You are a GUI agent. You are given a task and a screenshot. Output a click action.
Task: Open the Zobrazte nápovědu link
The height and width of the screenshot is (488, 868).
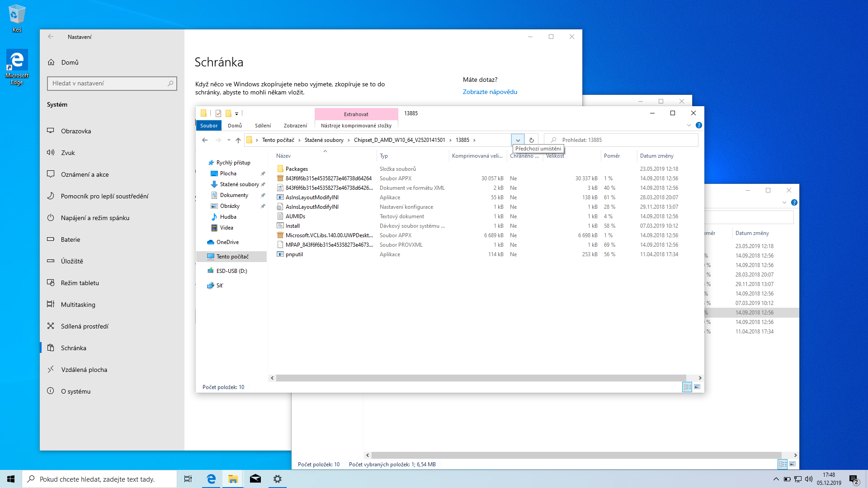tap(490, 92)
